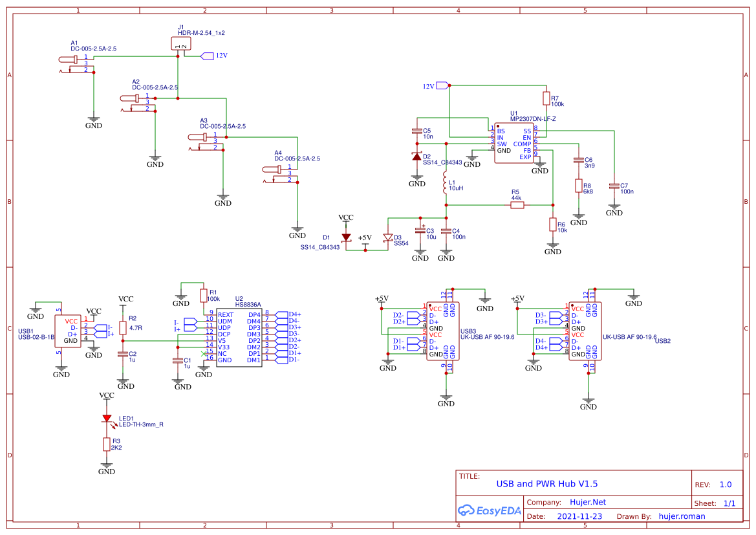Click the D4+ net port on U2 pin 8
Viewport: 756px width, 535px height.
281,314
